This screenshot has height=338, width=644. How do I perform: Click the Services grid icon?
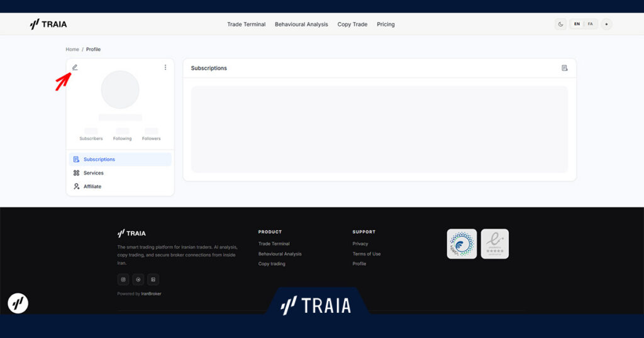coord(76,173)
